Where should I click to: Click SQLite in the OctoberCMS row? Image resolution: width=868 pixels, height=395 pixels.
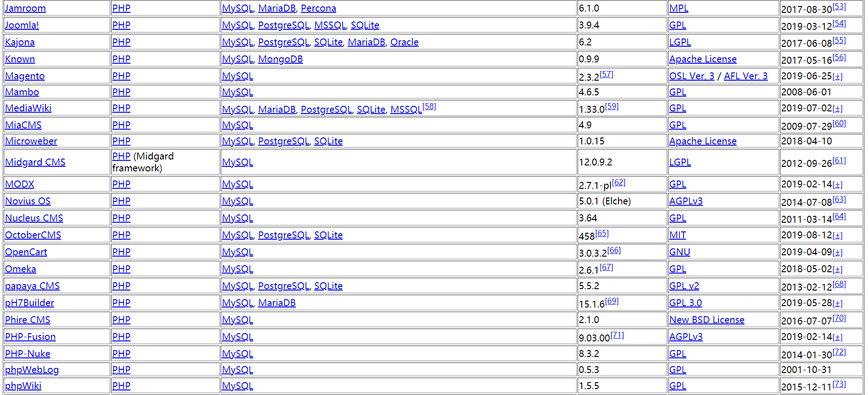[328, 235]
